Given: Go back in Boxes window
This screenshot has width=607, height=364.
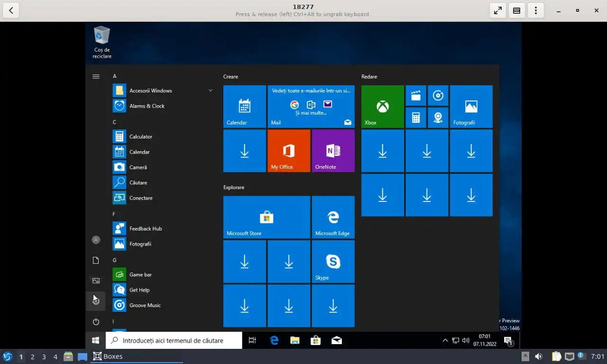Looking at the screenshot, I should point(11,10).
